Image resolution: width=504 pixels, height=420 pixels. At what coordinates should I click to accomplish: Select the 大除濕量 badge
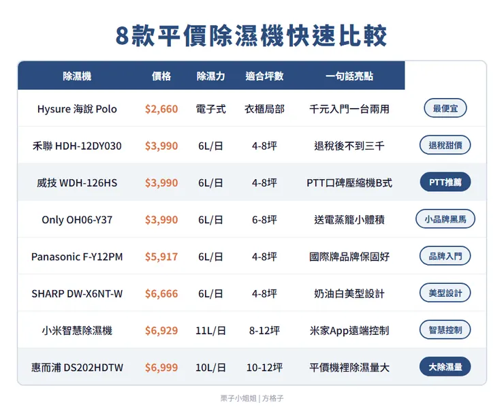[x=445, y=367]
